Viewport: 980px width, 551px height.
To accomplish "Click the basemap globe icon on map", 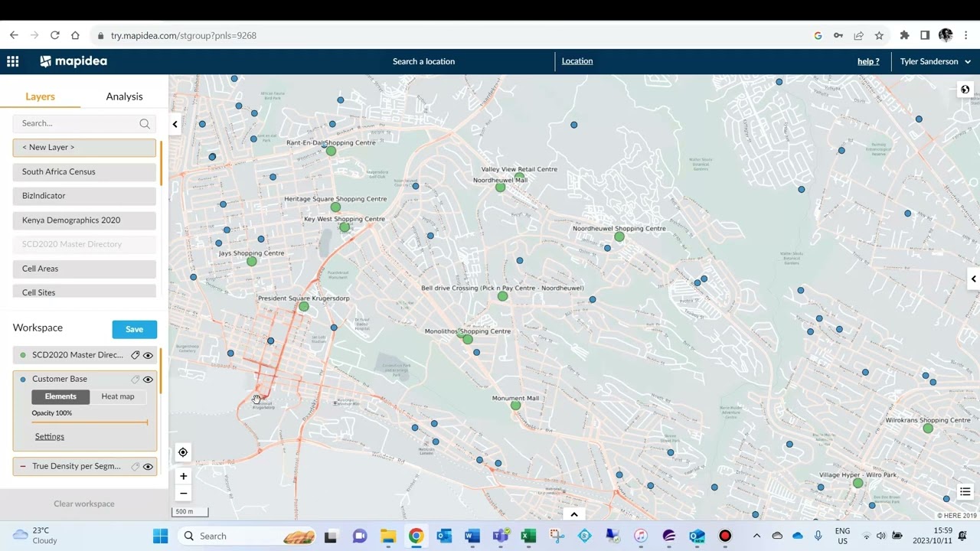I will [965, 90].
